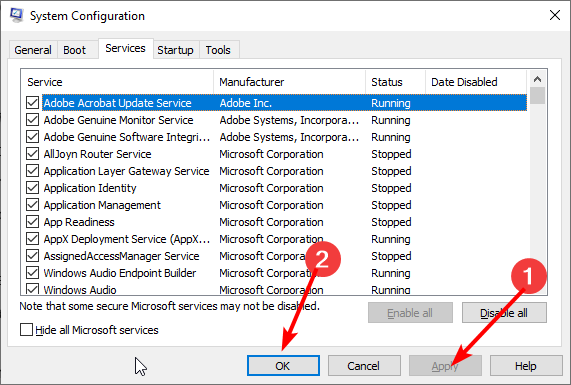Click the Disable all button
Image resolution: width=571 pixels, height=385 pixels.
(504, 313)
